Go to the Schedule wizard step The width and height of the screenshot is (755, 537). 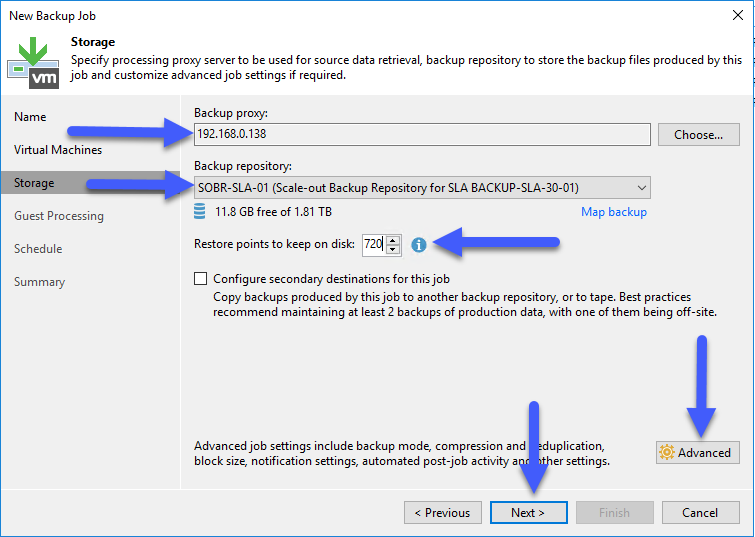point(38,249)
